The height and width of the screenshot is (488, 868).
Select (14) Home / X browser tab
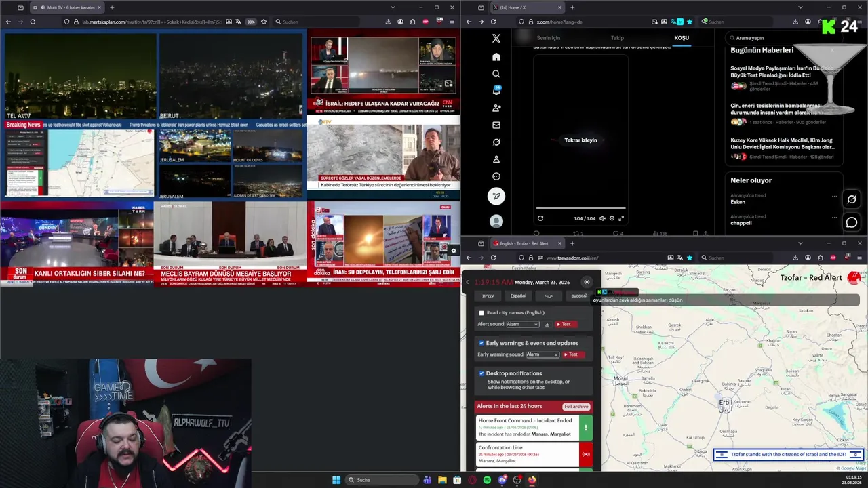pos(527,7)
